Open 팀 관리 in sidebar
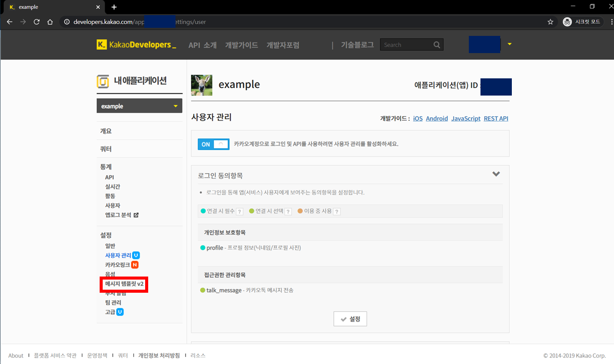The width and height of the screenshot is (614, 364). click(113, 302)
